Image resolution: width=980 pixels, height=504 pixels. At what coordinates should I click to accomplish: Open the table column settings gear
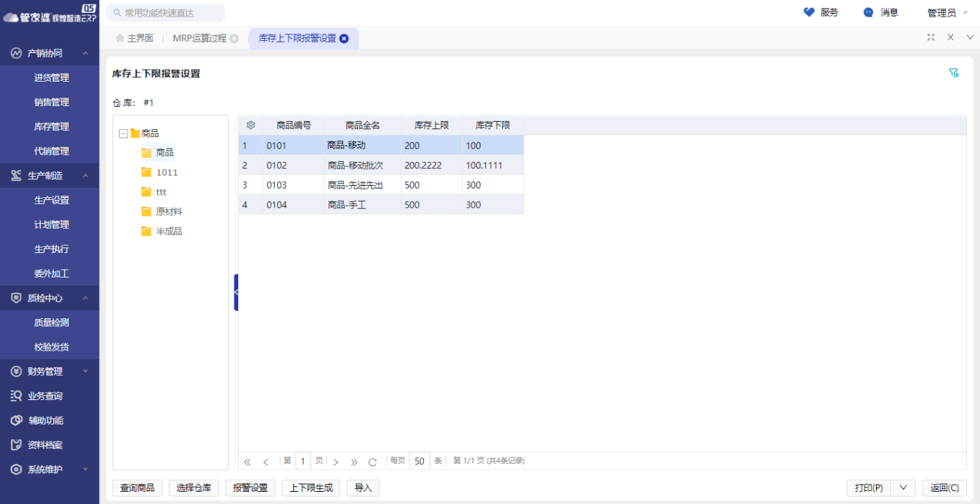[250, 125]
